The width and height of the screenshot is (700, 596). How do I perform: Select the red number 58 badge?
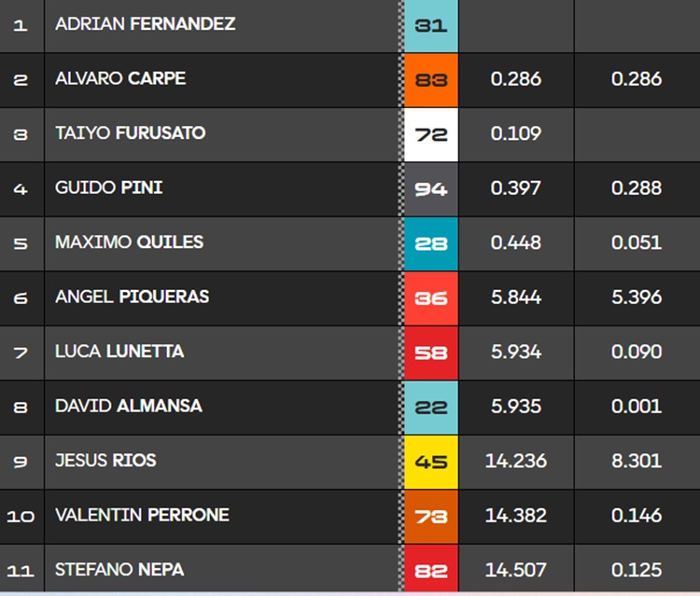[x=431, y=353]
